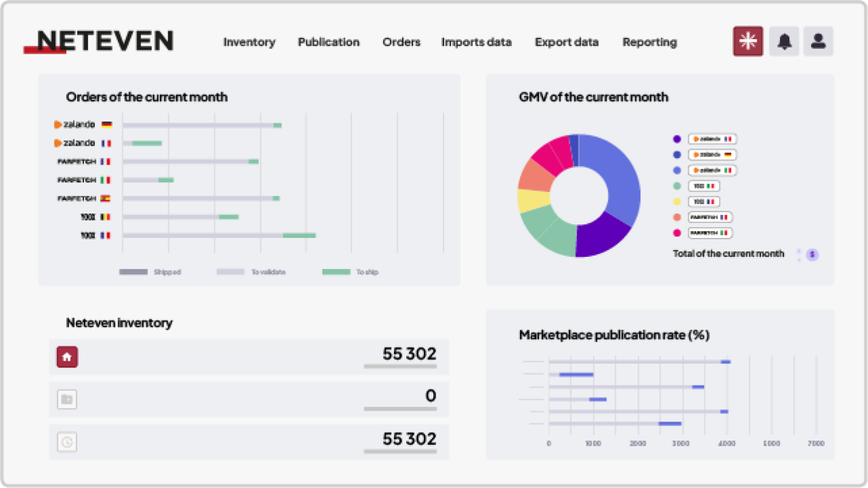
Task: Open the user profile icon
Action: pos(818,41)
